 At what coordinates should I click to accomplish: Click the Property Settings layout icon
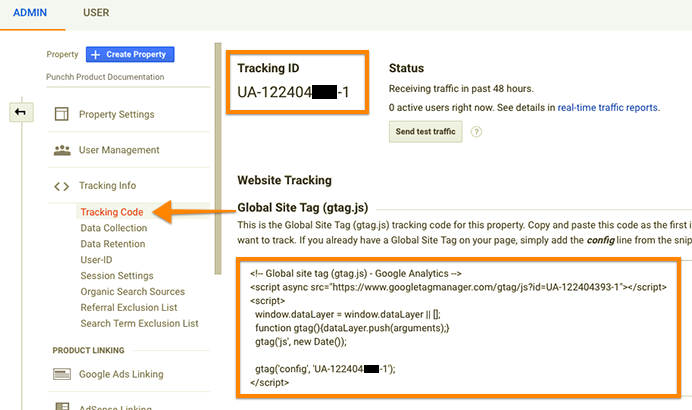click(62, 114)
